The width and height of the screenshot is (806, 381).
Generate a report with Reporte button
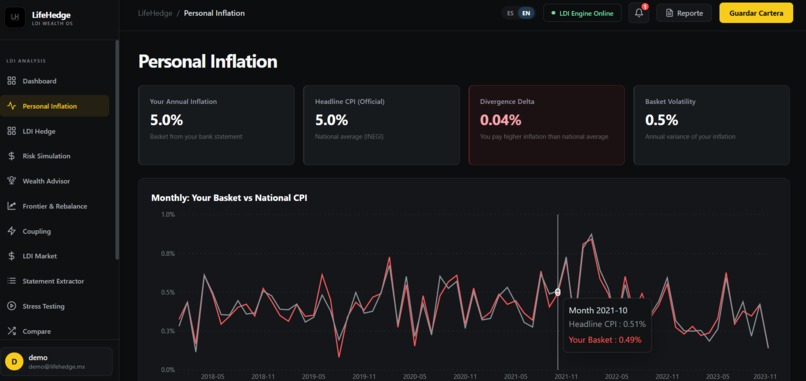point(684,13)
